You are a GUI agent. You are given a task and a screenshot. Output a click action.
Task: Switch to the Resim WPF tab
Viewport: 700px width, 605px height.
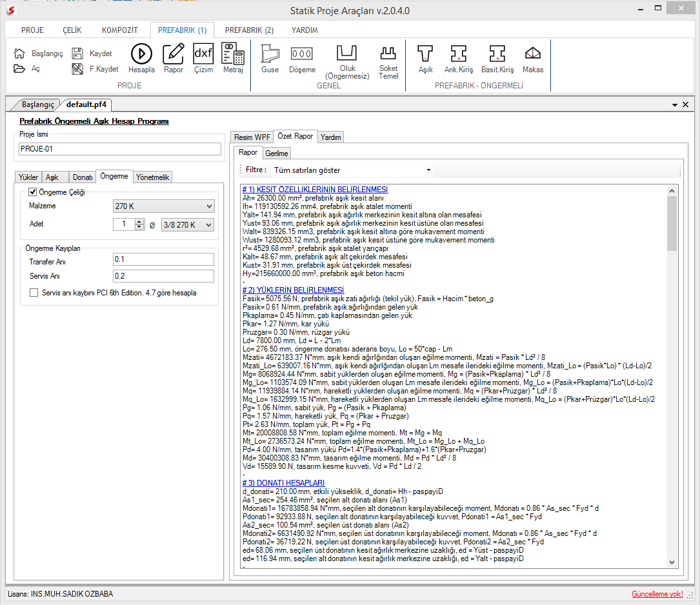(252, 137)
